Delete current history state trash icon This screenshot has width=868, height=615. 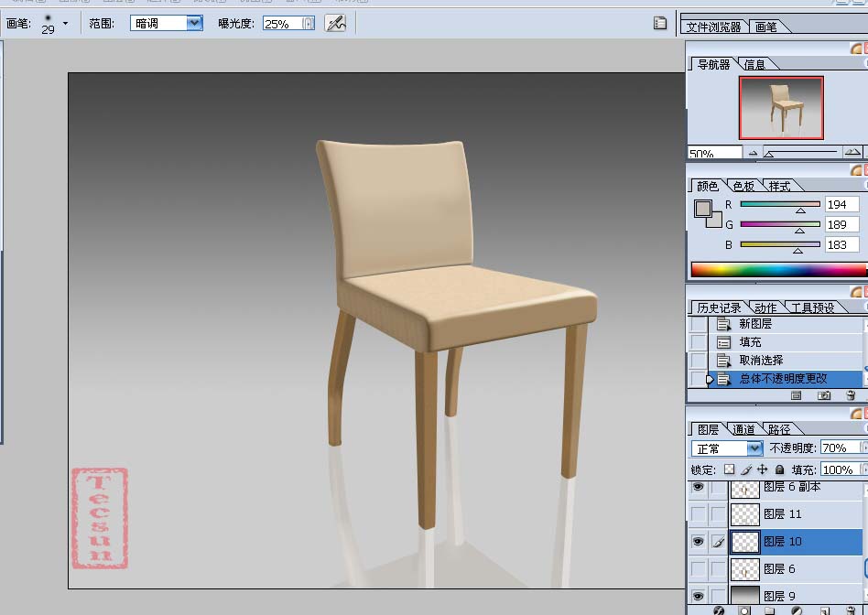click(851, 395)
